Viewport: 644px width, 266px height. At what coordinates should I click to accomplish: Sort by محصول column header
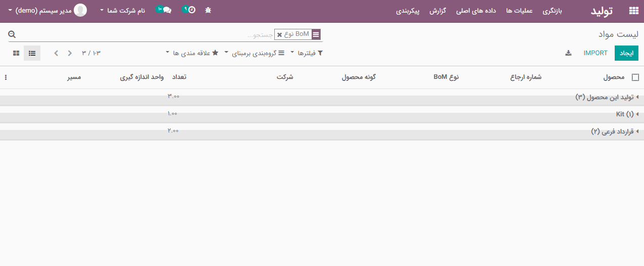[x=614, y=77]
